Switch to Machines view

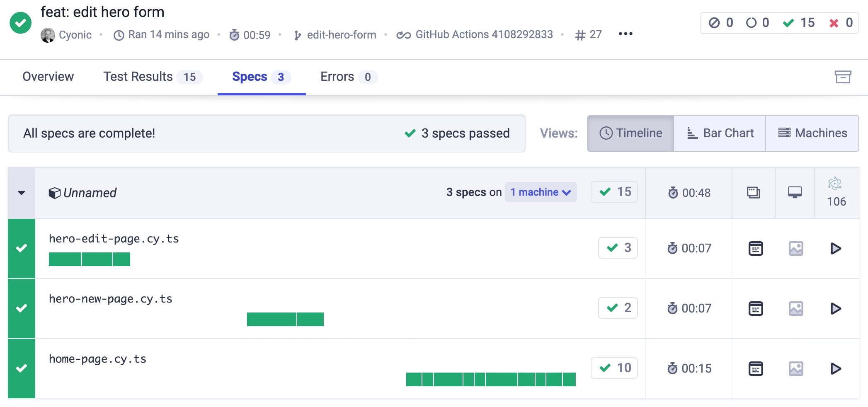coord(812,133)
